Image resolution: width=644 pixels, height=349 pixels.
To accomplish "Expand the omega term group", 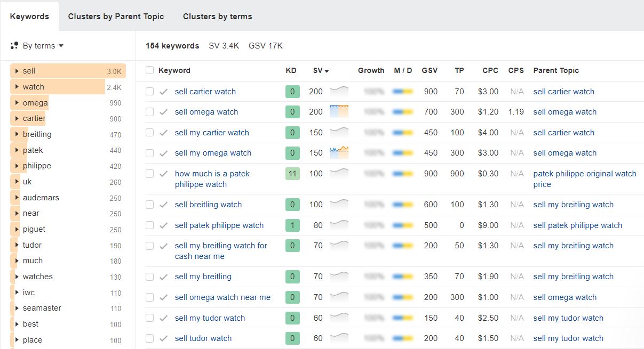I will 17,103.
